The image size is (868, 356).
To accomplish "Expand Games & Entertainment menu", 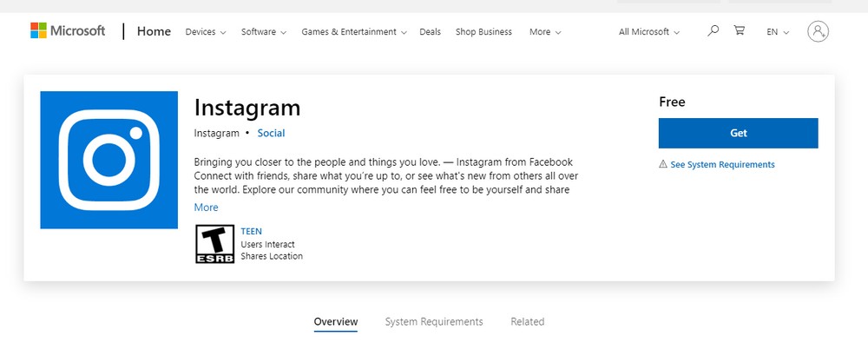I will (x=354, y=32).
